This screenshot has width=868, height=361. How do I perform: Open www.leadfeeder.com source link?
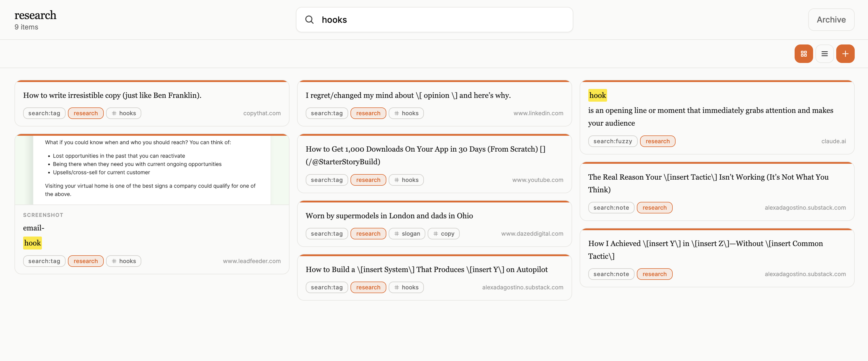tap(252, 261)
